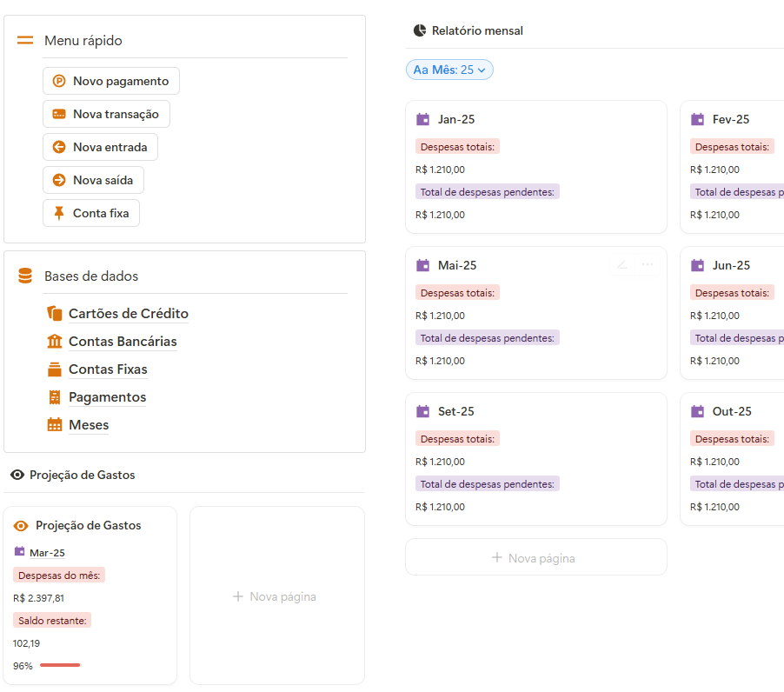Click the credit card icon for Cartões de Crédito

coord(55,314)
